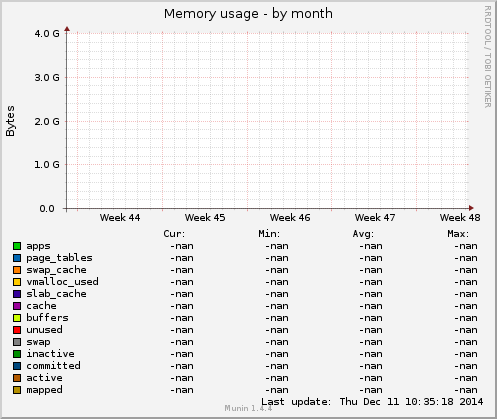497x419 pixels.
Task: Click the lime buffers legend swatch
Action: (x=17, y=318)
